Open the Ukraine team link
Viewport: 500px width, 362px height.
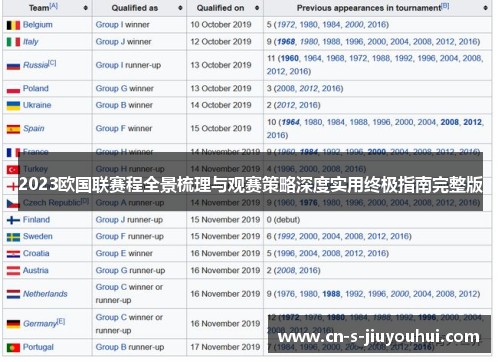(x=37, y=105)
